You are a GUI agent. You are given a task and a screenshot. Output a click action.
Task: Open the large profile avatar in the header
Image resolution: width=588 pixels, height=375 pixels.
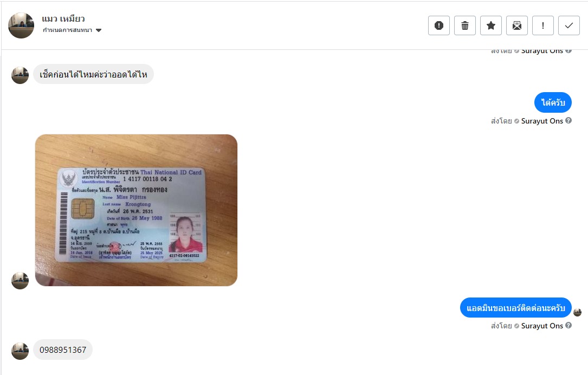point(21,25)
